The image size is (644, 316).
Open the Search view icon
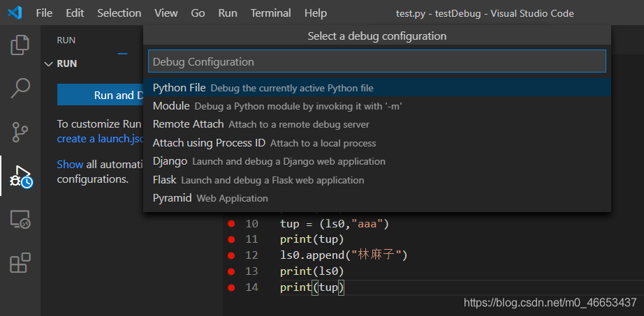20,88
